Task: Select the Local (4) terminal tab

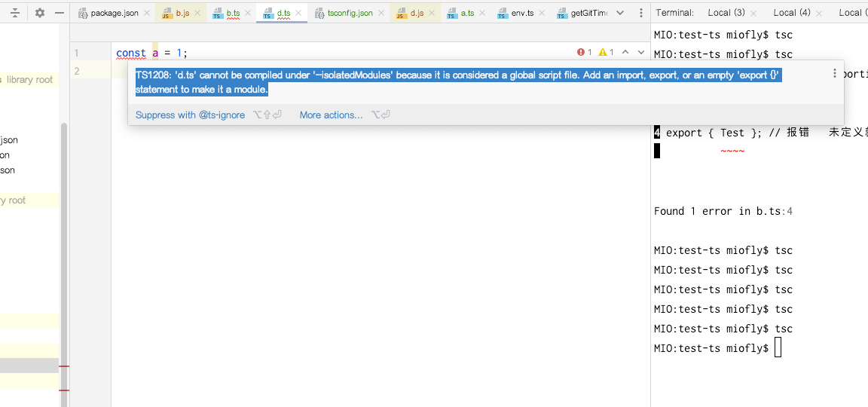Action: (792, 13)
